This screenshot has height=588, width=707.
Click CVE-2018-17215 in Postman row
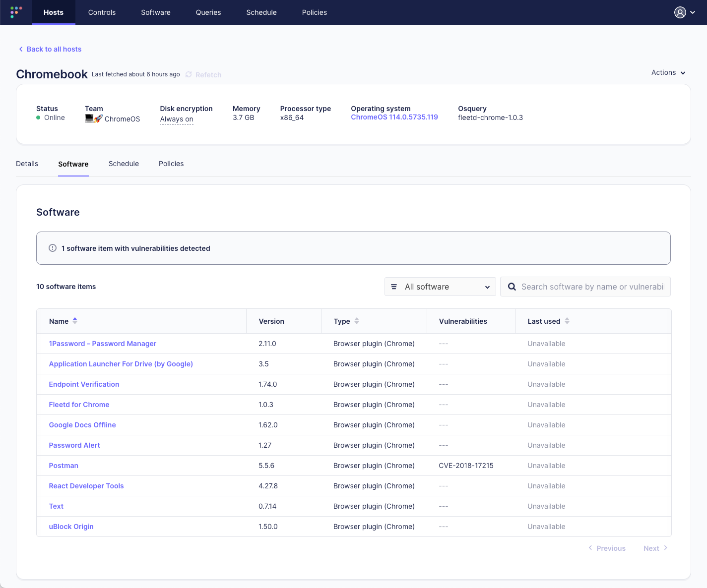pyautogui.click(x=466, y=466)
